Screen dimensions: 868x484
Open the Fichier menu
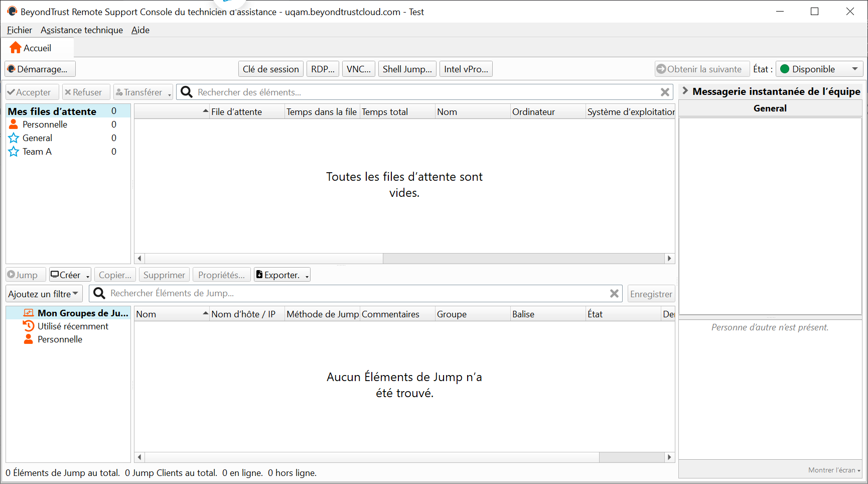pos(19,30)
